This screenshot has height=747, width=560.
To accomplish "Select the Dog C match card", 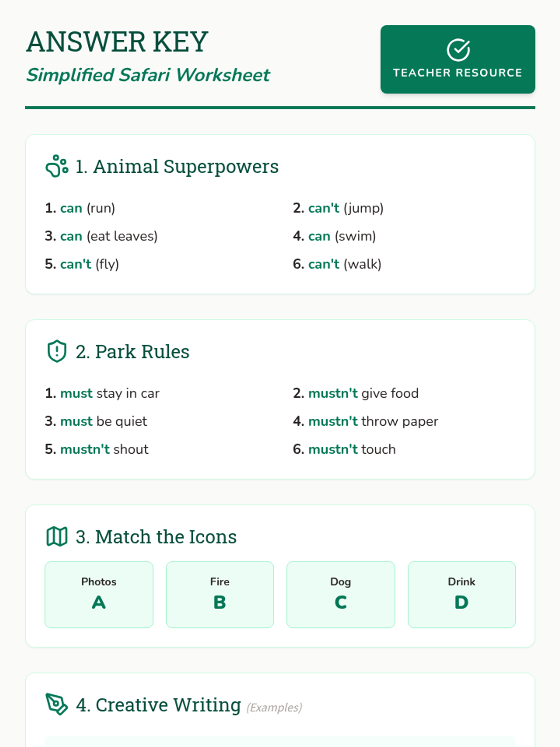I will tap(341, 594).
